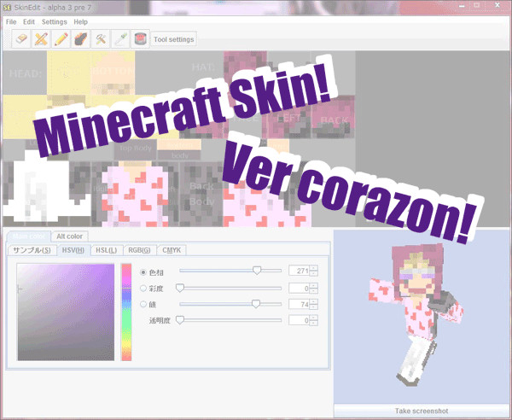Increase transparency with its spinner up arrow
The height and width of the screenshot is (420, 512).
(x=313, y=318)
